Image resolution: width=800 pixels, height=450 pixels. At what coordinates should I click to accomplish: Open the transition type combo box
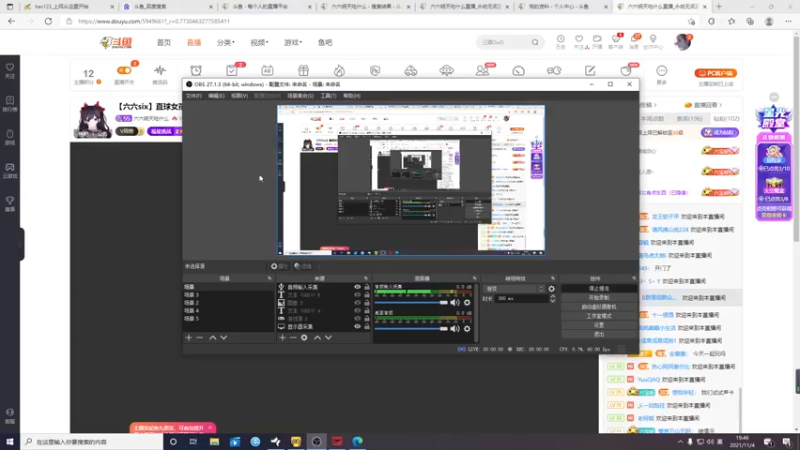pos(514,289)
